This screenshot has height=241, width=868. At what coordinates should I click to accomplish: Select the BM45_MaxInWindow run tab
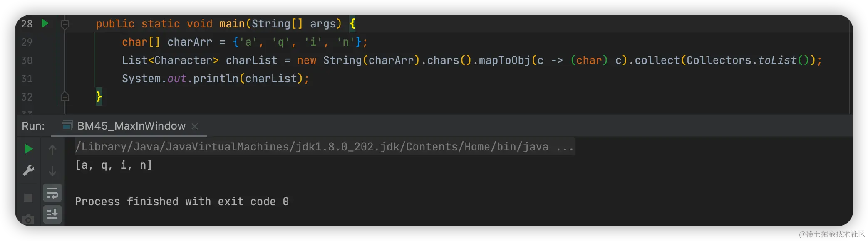[x=131, y=126]
